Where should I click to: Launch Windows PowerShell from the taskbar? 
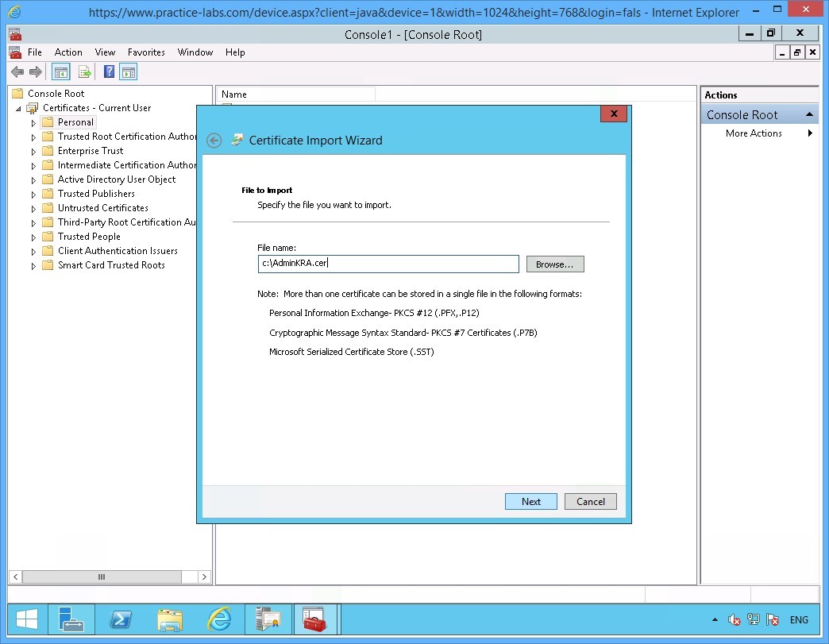coord(121,620)
